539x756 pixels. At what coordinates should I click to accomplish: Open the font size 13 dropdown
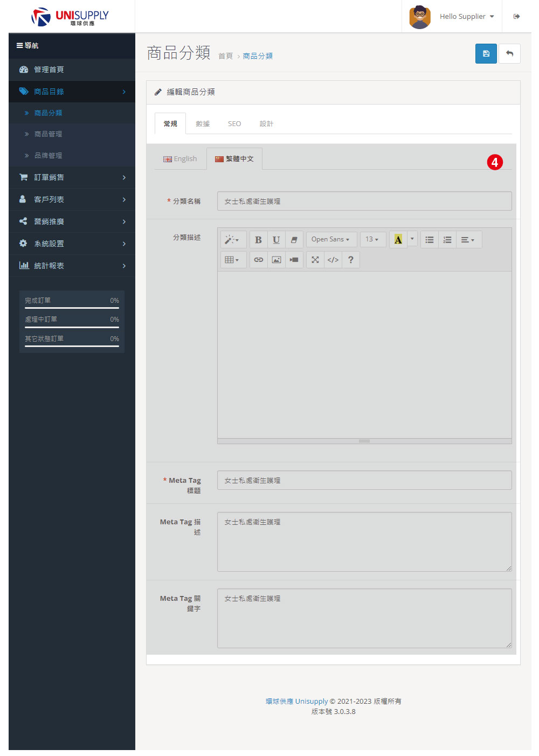click(x=372, y=239)
